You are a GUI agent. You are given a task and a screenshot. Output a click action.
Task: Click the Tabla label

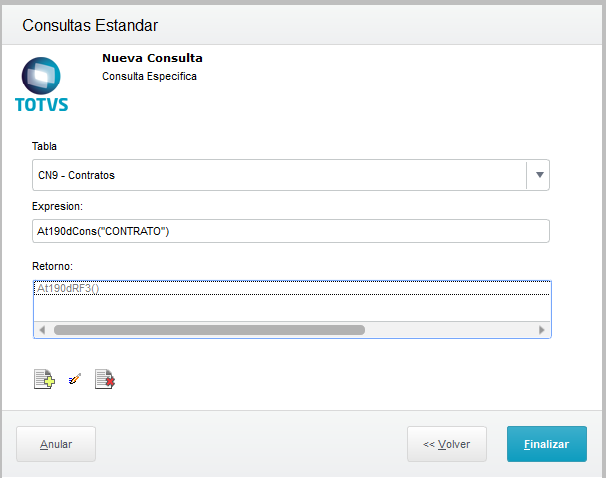(44, 146)
